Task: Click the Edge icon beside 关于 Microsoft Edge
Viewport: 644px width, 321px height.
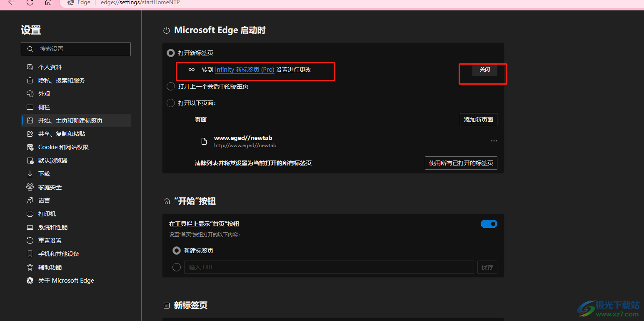Action: (30, 281)
